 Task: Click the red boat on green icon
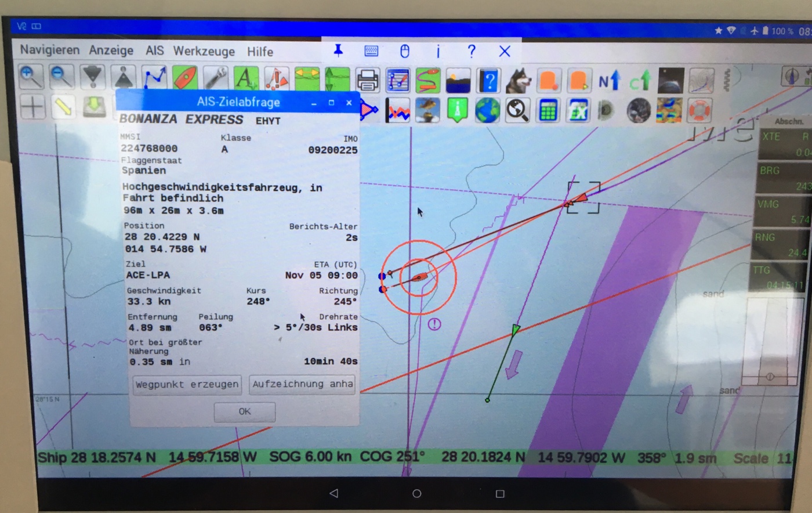click(185, 78)
